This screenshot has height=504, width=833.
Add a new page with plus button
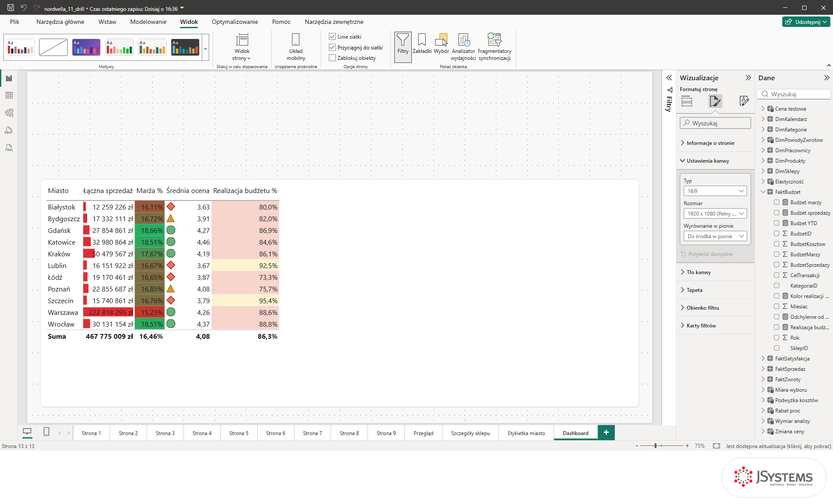click(x=606, y=432)
